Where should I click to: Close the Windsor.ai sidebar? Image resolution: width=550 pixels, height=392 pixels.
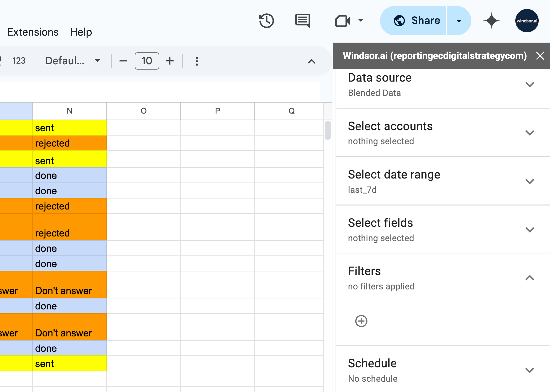coord(540,56)
